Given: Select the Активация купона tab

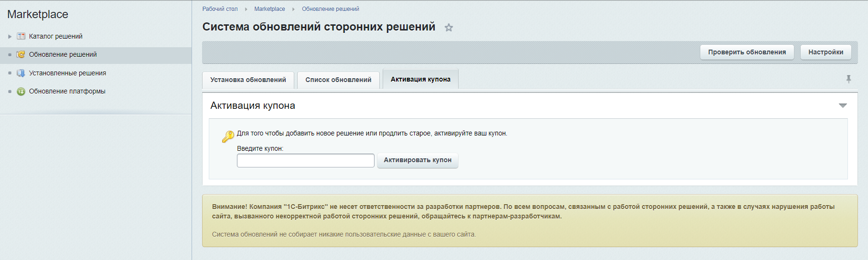Looking at the screenshot, I should (x=420, y=79).
